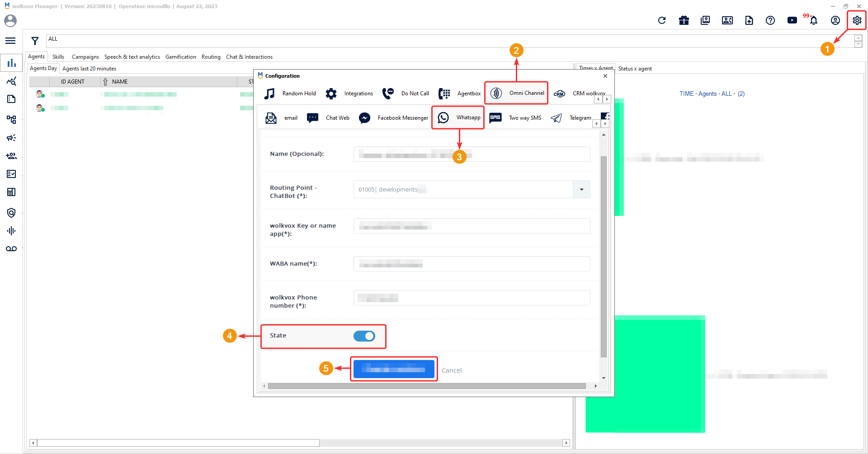The height and width of the screenshot is (454, 868).
Task: Click the wolkvox Key or name app field
Action: (x=472, y=226)
